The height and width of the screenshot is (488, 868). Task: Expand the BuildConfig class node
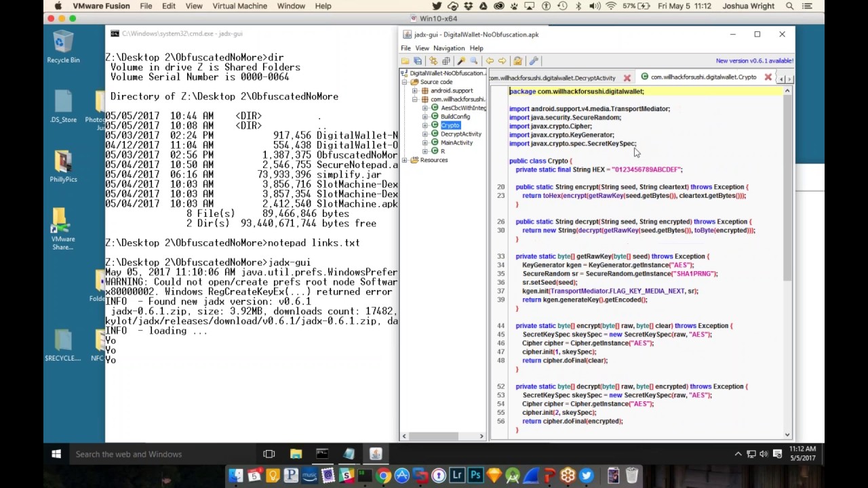(x=425, y=117)
